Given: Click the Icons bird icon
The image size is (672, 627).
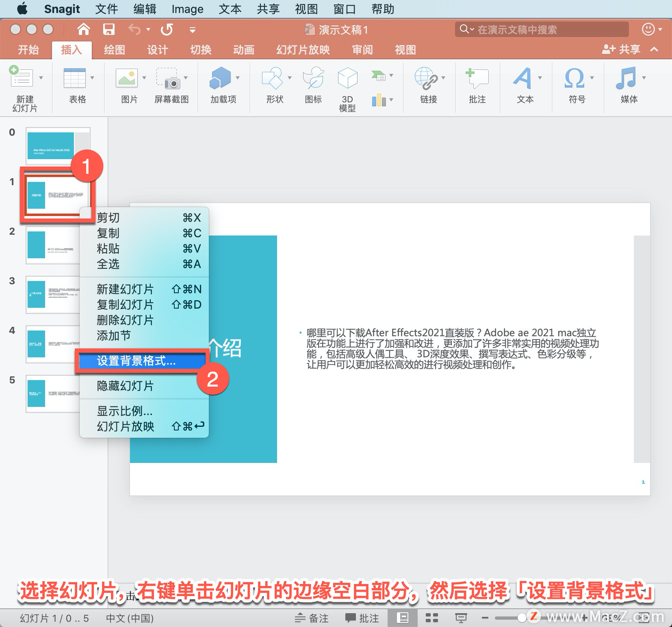Looking at the screenshot, I should (x=313, y=78).
